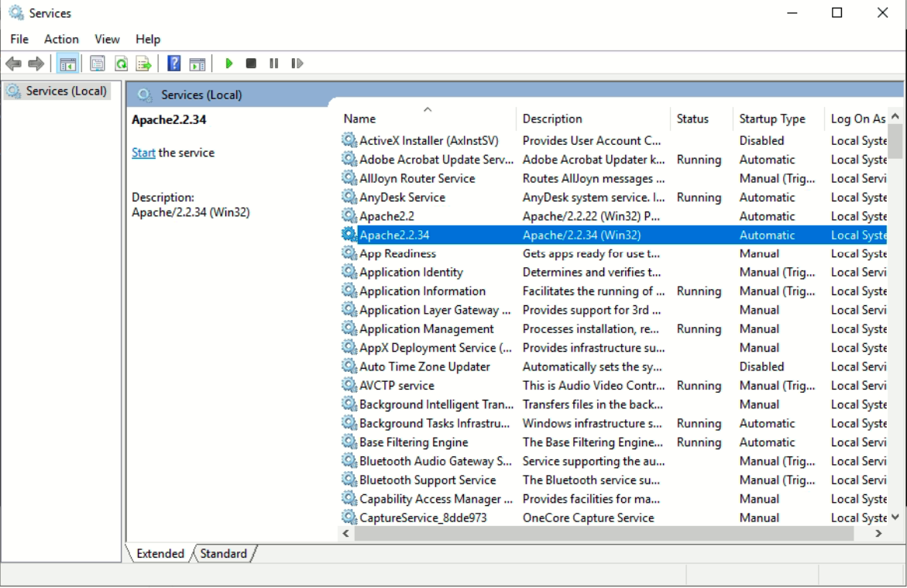
Task: Click the Restart Service toolbar icon
Action: pos(297,64)
